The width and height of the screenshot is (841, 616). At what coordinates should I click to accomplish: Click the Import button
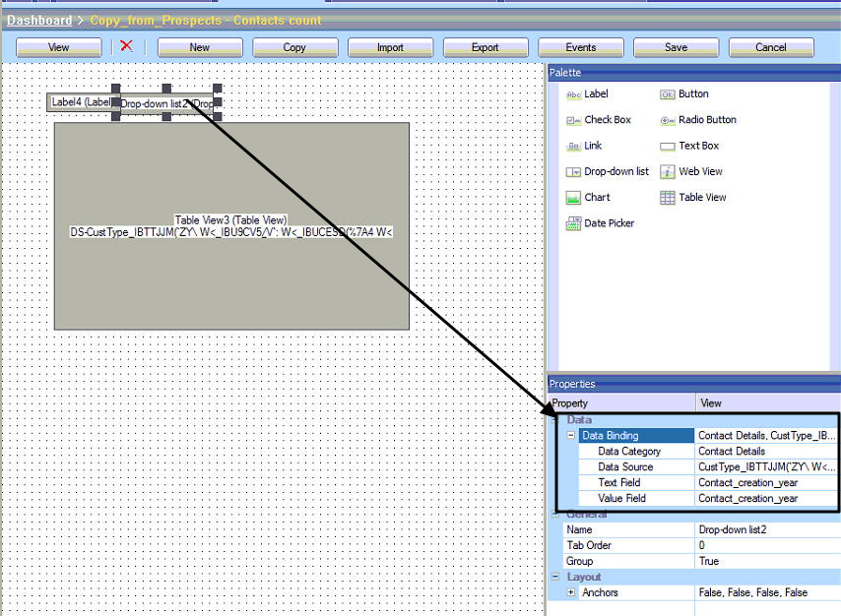390,46
